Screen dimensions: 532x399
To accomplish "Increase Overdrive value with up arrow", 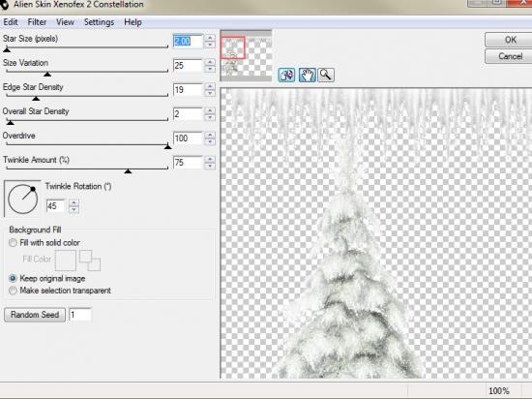I will click(x=210, y=135).
